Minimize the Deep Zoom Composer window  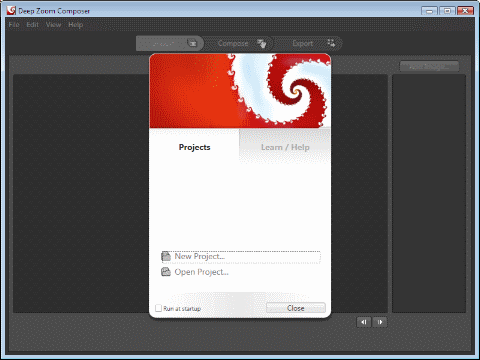click(x=429, y=11)
